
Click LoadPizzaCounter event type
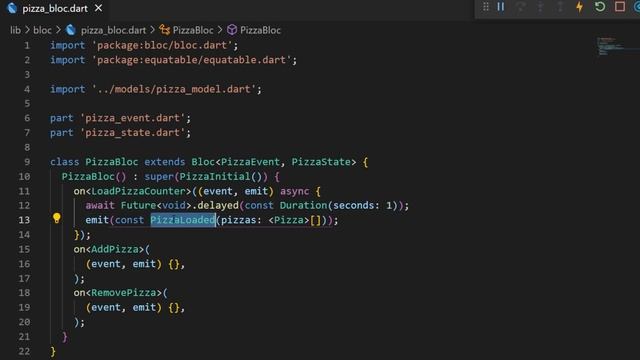(x=138, y=191)
